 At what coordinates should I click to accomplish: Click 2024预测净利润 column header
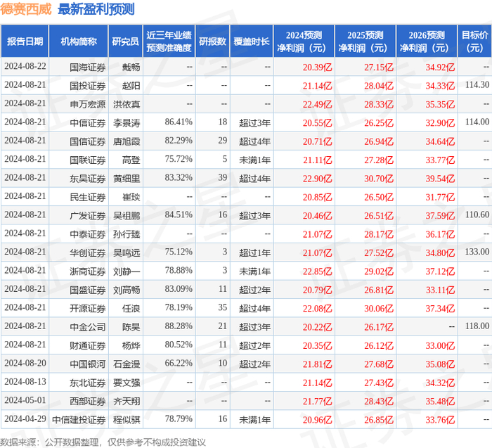point(304,41)
